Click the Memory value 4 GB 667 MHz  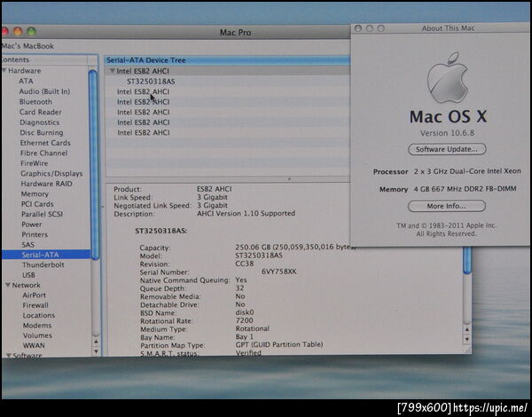[465, 189]
